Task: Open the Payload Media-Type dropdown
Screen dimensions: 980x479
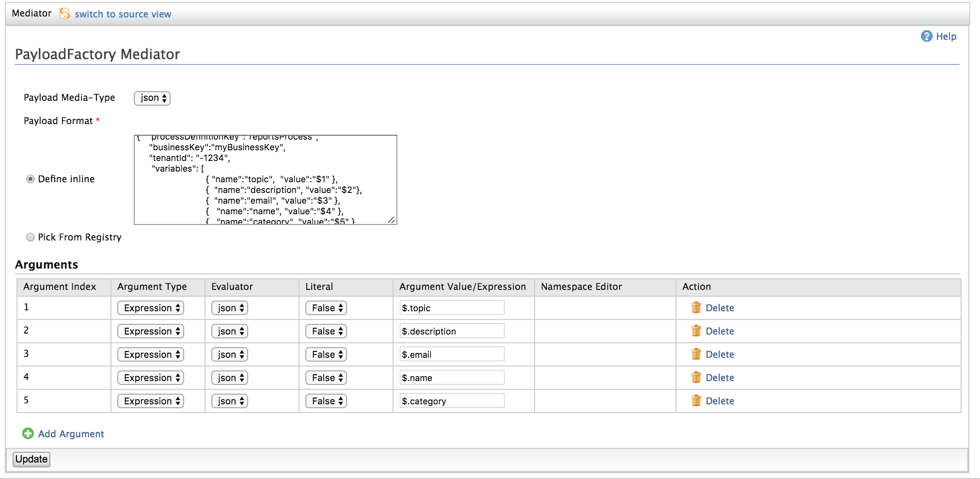Action: coord(152,98)
